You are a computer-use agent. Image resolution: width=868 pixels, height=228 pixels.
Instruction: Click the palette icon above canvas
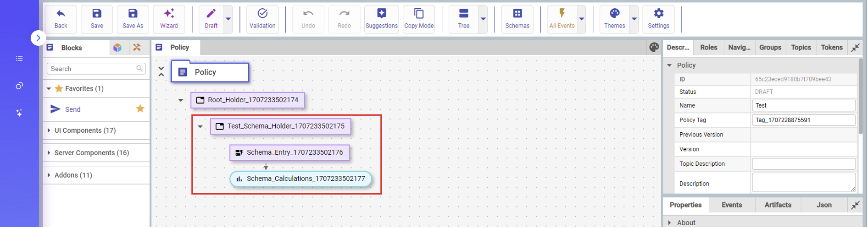[x=654, y=47]
